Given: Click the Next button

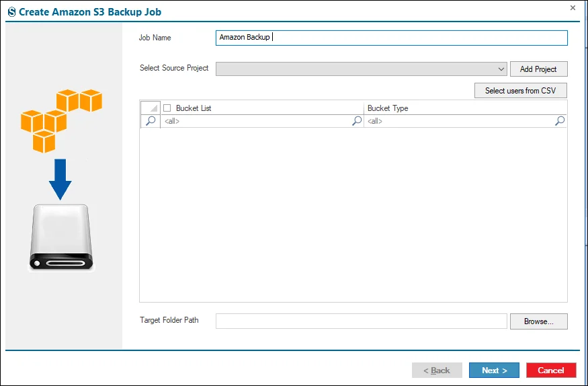Looking at the screenshot, I should 494,371.
